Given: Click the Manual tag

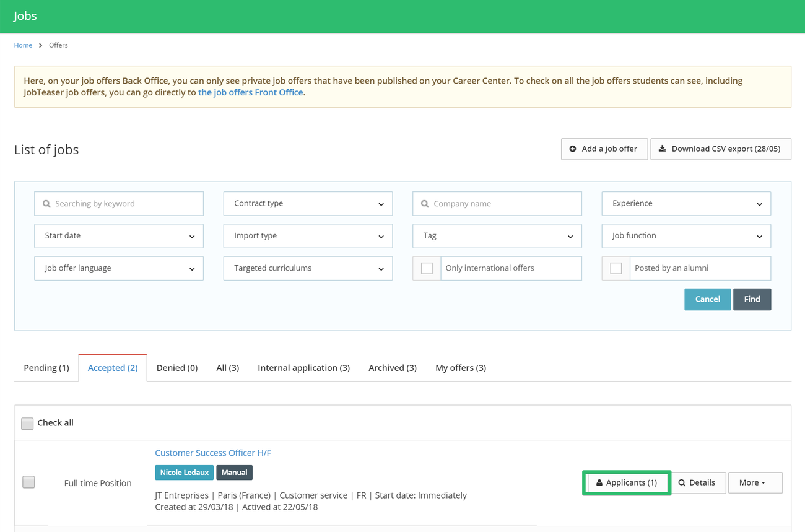Looking at the screenshot, I should tap(234, 473).
